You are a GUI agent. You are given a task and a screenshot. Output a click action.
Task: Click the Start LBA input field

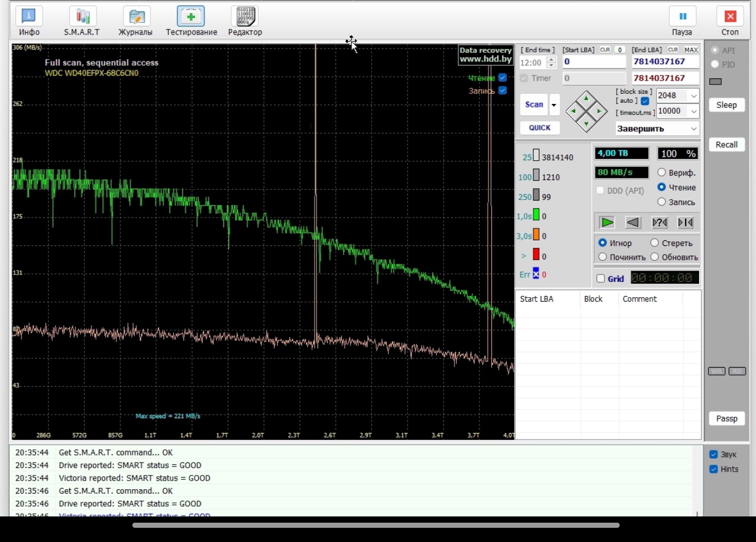594,62
